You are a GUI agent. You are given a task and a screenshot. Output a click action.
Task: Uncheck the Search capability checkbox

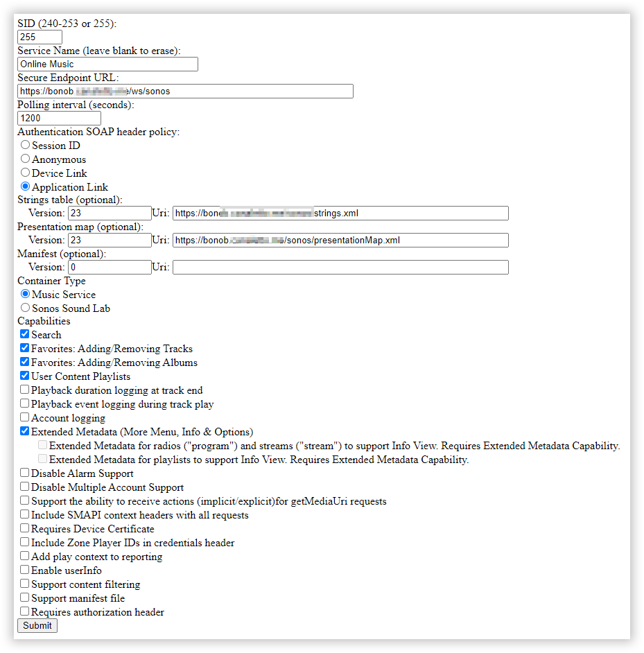[x=25, y=334]
